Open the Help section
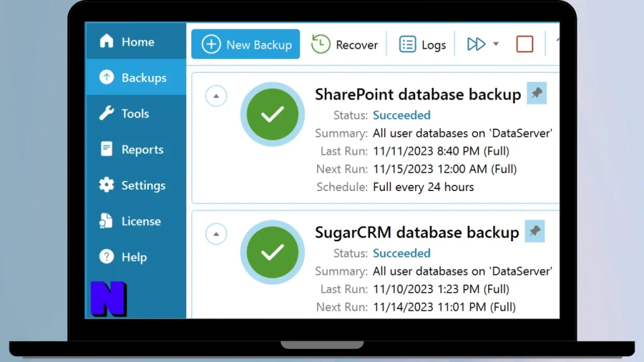This screenshot has width=644, height=362. point(136,257)
